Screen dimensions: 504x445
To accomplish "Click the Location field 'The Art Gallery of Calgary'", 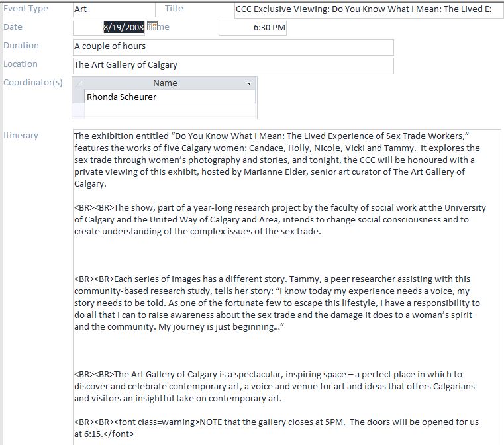I will click(x=233, y=65).
